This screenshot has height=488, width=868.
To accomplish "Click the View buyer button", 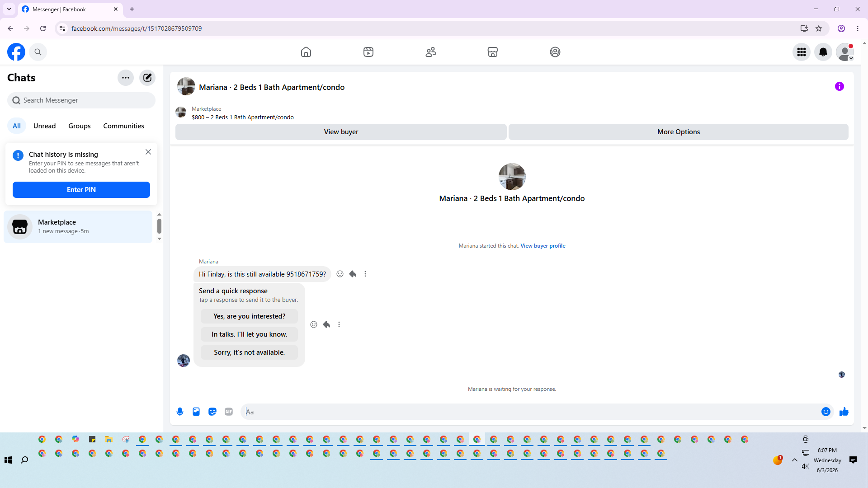I will click(341, 132).
